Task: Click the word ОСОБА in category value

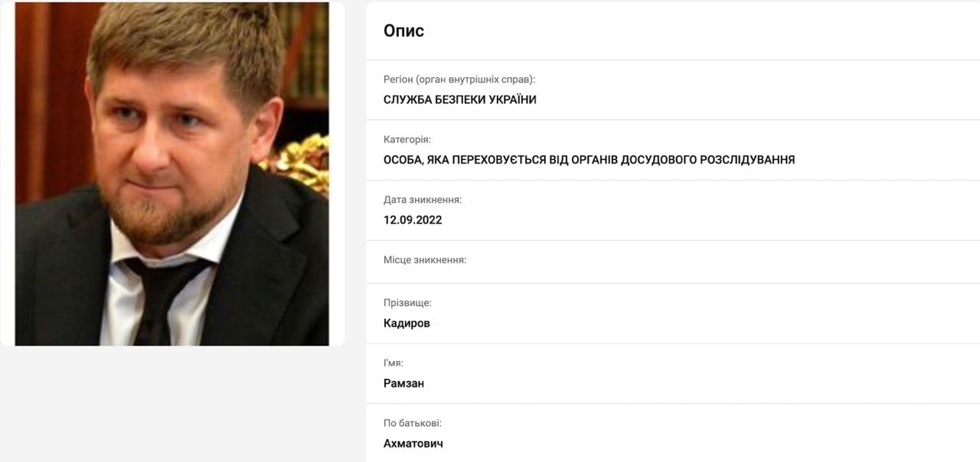Action: [x=403, y=160]
